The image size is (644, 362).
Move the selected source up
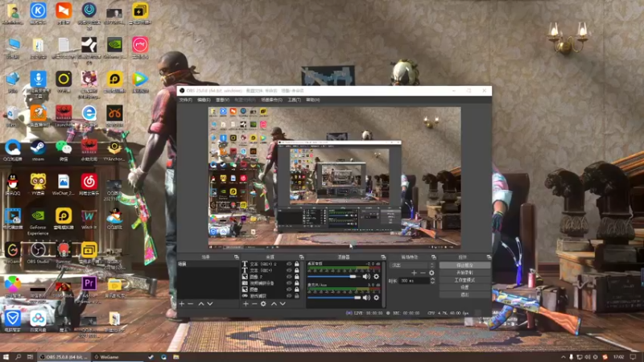pyautogui.click(x=274, y=304)
